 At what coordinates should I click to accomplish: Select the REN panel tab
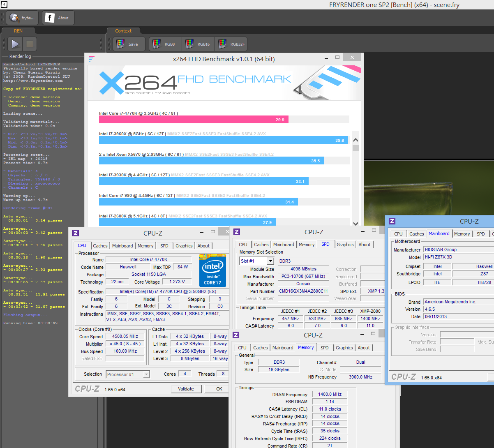[18, 31]
